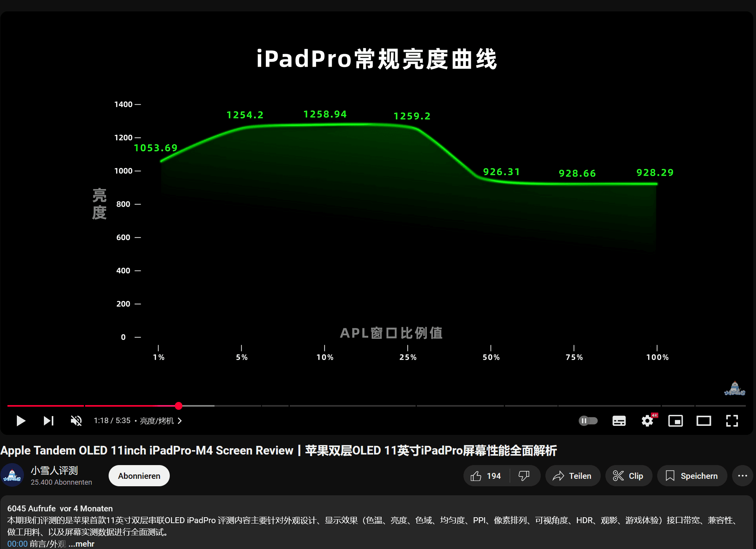Image resolution: width=756 pixels, height=549 pixels.
Task: Play the video
Action: pyautogui.click(x=21, y=421)
